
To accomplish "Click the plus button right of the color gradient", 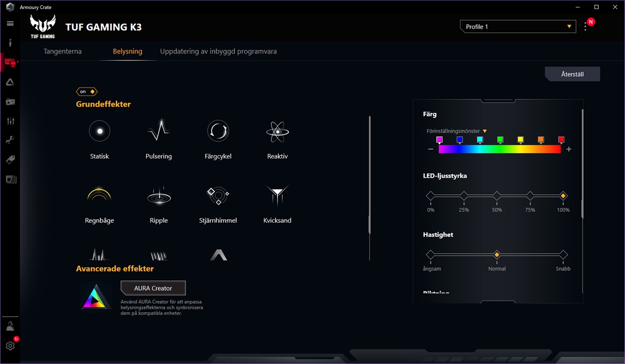I will pos(569,149).
